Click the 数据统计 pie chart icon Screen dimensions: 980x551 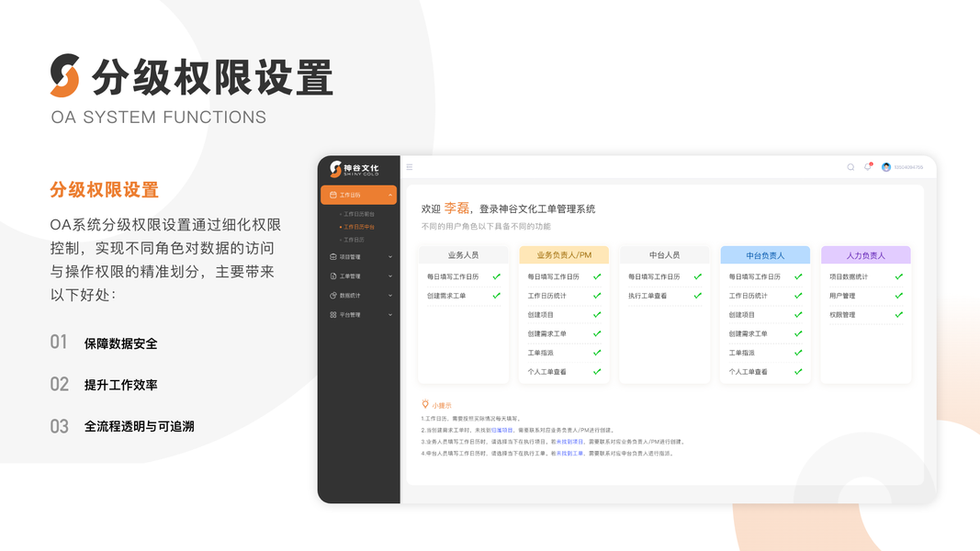tap(333, 296)
